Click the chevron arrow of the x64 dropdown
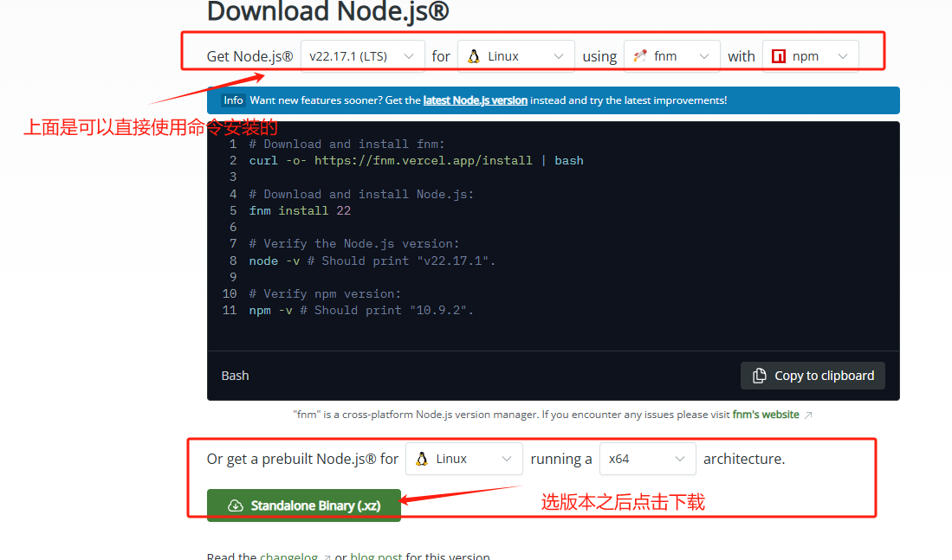Image resolution: width=952 pixels, height=560 pixels. click(680, 460)
